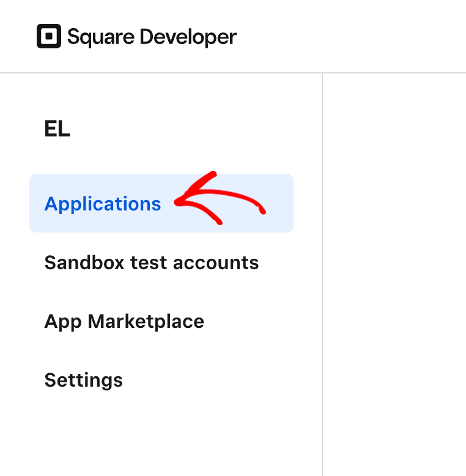Click the empty main content panel
This screenshot has width=466, height=476.
point(394,275)
